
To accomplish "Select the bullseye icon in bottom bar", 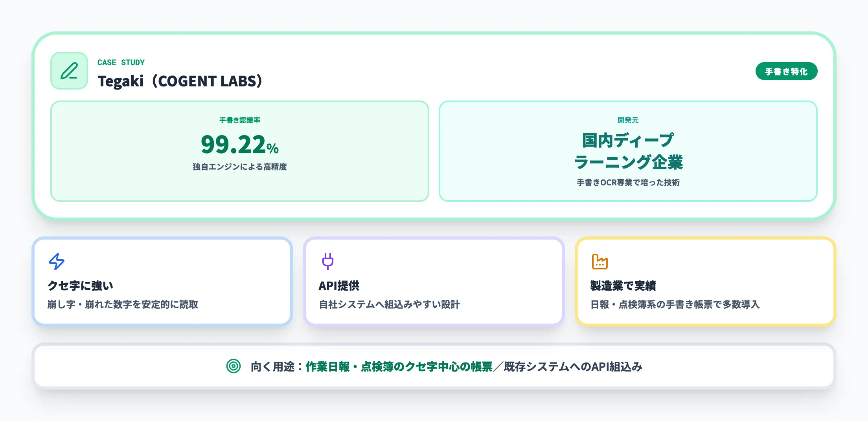I will [234, 366].
